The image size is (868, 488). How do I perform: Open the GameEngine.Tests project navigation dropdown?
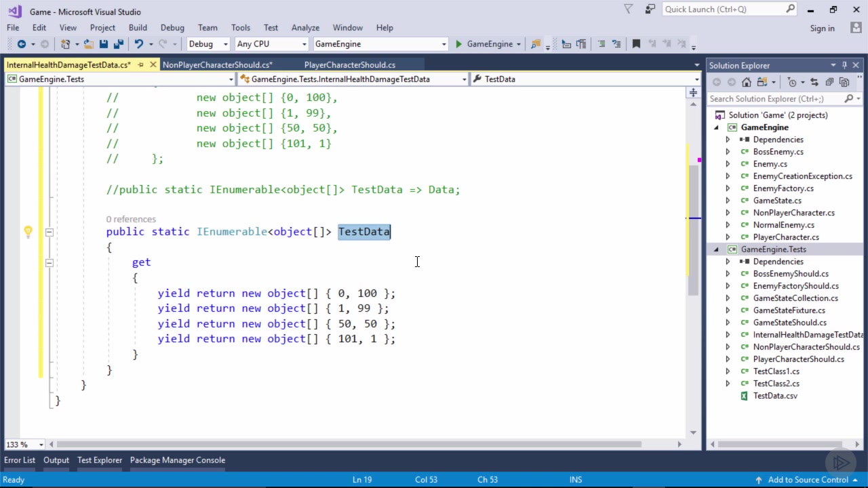tap(231, 79)
